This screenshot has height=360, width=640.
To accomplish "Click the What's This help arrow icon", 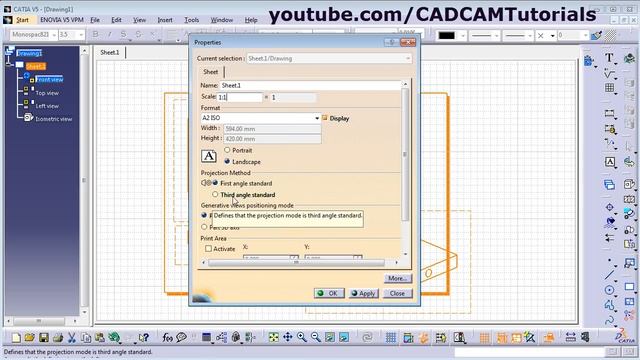I will coord(144,337).
